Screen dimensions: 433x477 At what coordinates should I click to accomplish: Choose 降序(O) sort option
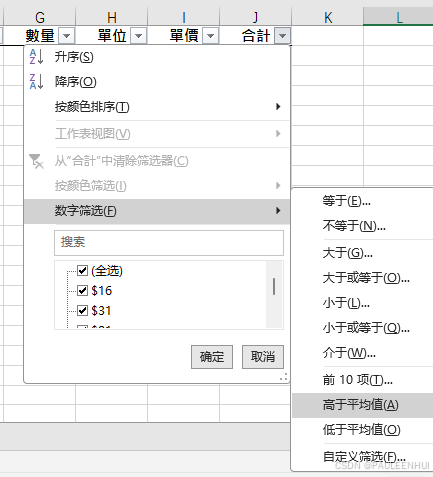click(x=157, y=82)
